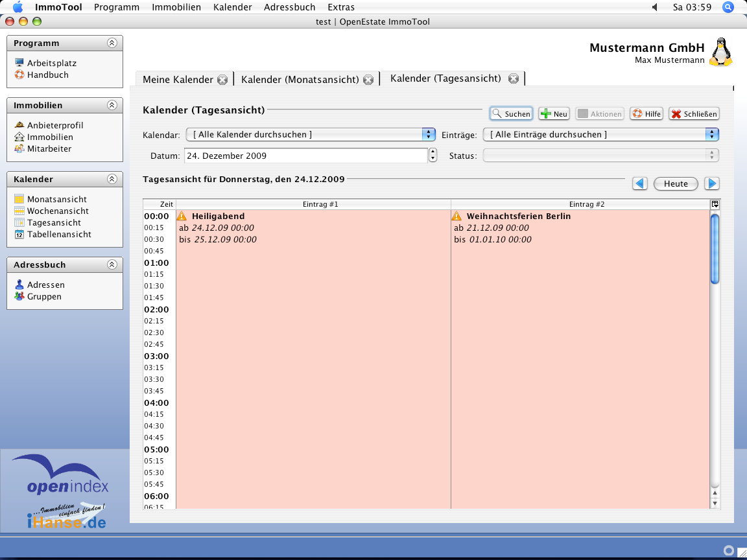This screenshot has width=747, height=560.
Task: Open Spotlight search in the menu bar
Action: coord(728,7)
